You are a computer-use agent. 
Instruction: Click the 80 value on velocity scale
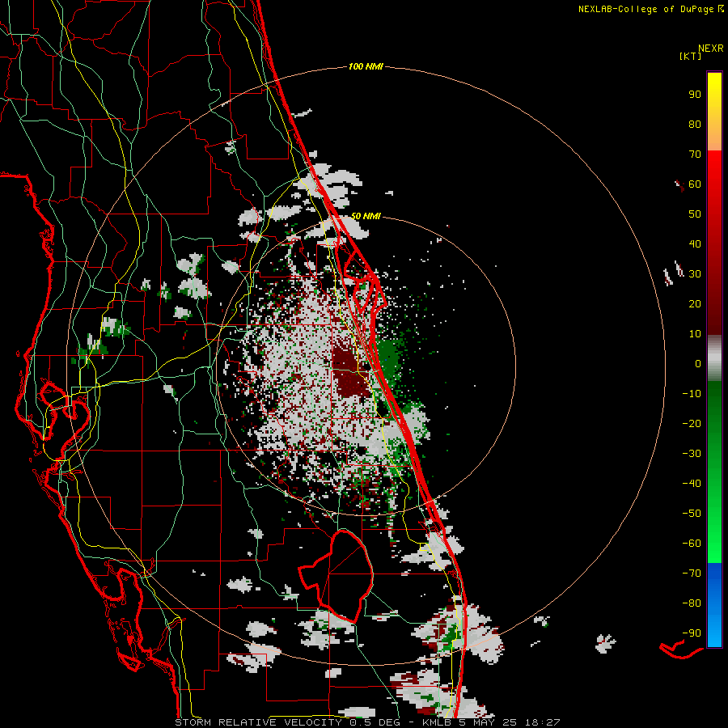click(695, 125)
